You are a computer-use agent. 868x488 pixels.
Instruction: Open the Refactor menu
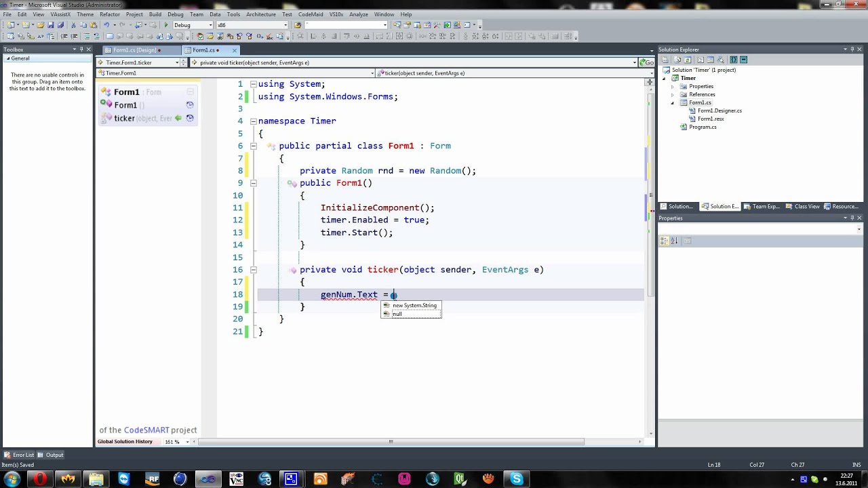(x=110, y=14)
